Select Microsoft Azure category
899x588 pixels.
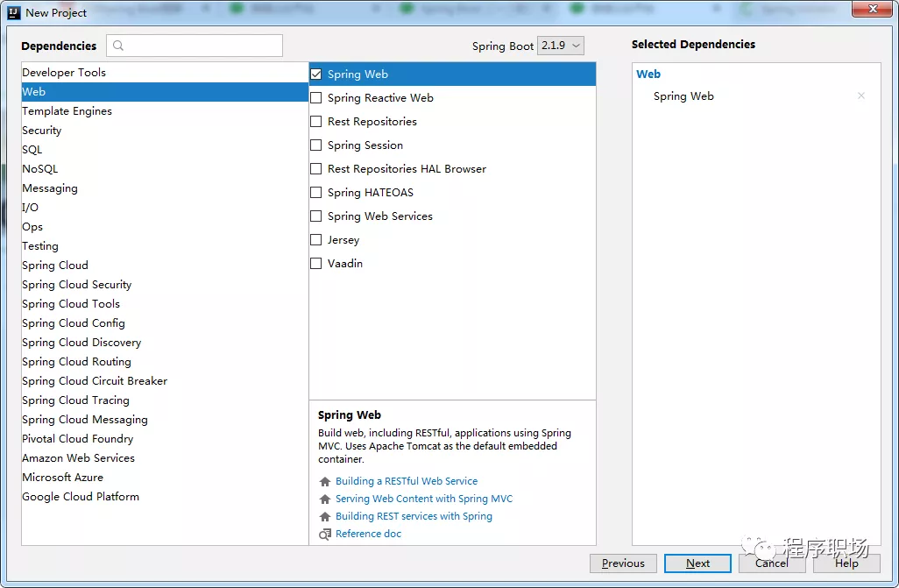click(165, 478)
